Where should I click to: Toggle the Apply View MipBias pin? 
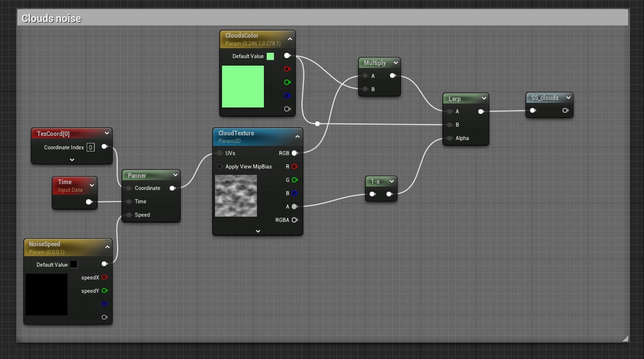click(219, 167)
